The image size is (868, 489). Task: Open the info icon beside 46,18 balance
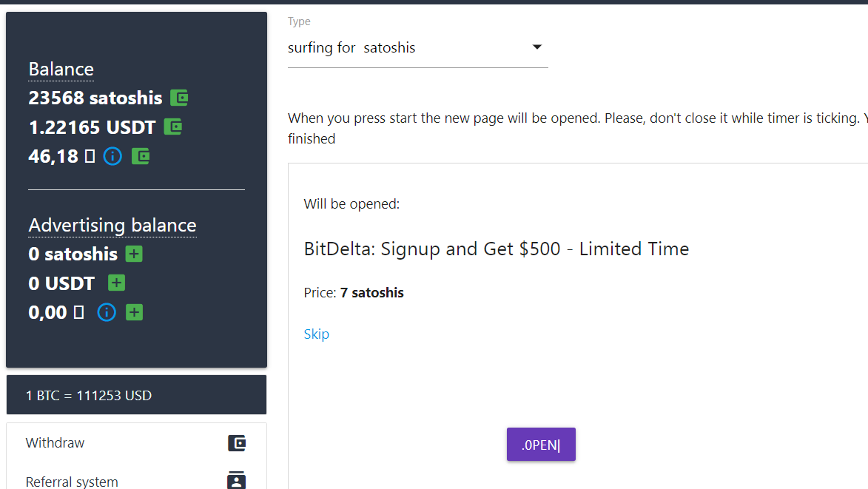pyautogui.click(x=112, y=157)
